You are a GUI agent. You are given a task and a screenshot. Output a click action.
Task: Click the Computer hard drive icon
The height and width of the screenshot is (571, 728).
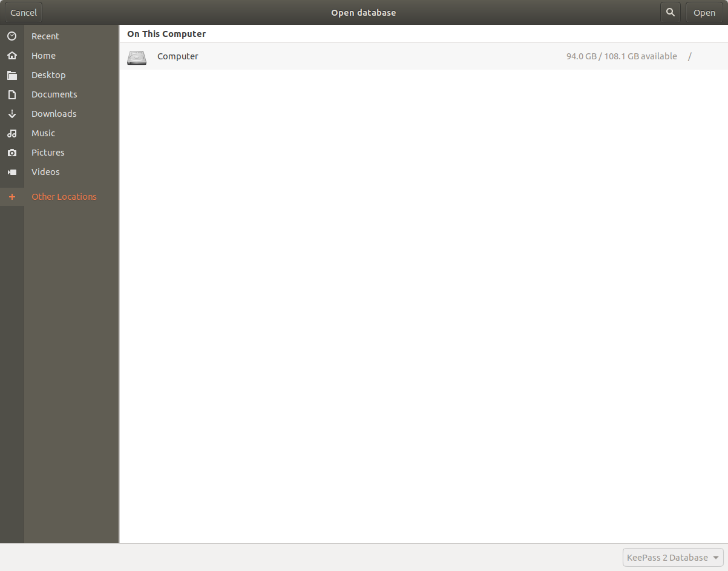[137, 57]
